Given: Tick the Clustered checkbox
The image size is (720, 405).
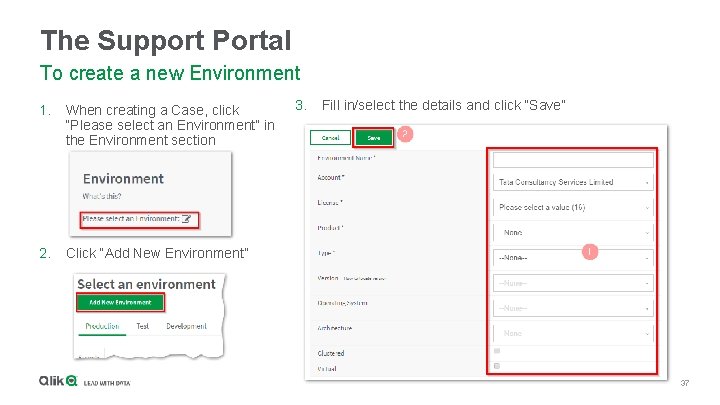Looking at the screenshot, I should 497,351.
